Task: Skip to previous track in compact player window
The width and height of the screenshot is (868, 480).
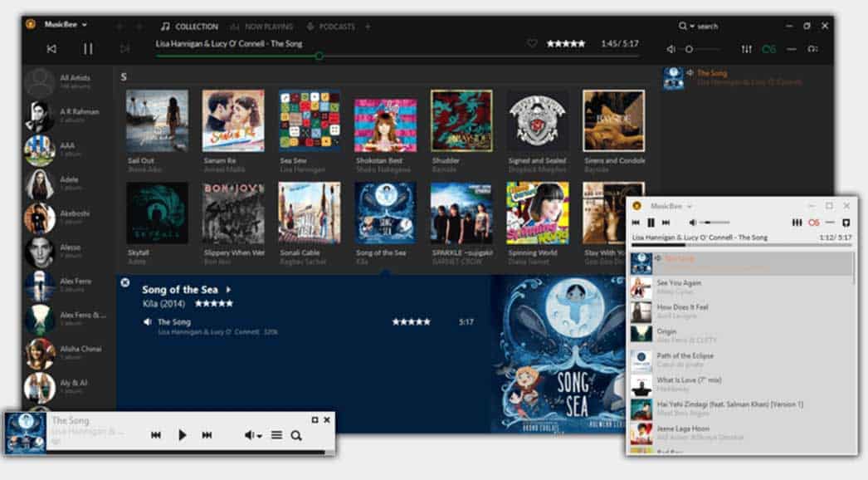Action: pos(636,223)
